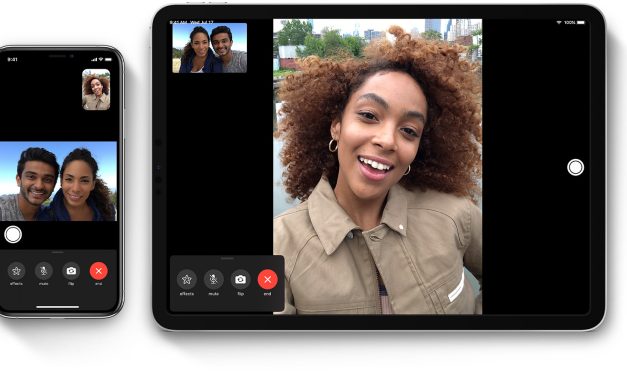Expand the iPad call controls handle

(x=227, y=258)
